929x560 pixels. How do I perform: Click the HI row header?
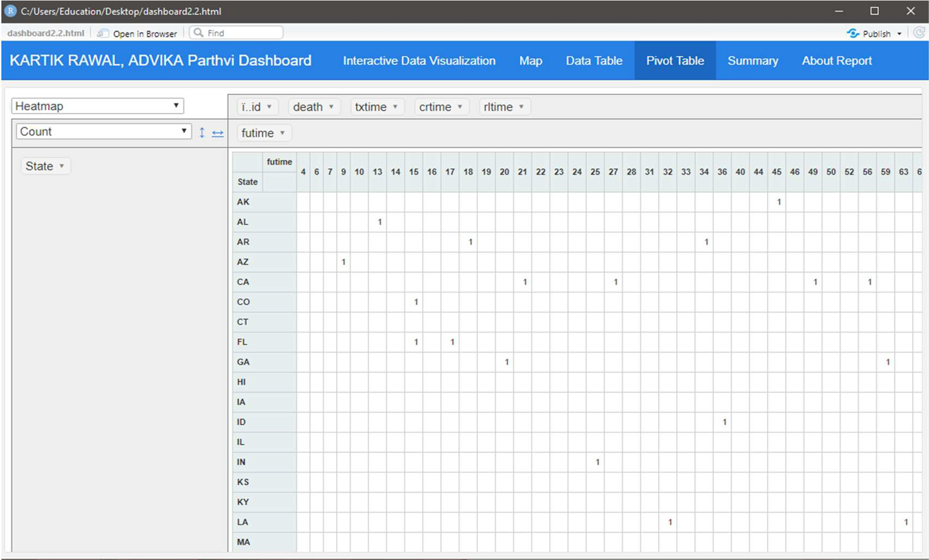click(264, 382)
